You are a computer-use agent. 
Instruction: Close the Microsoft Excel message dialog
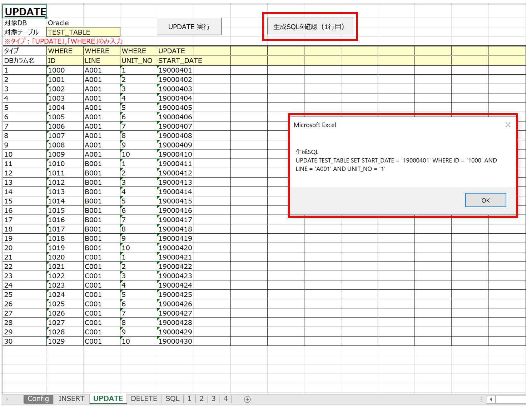[x=508, y=125]
